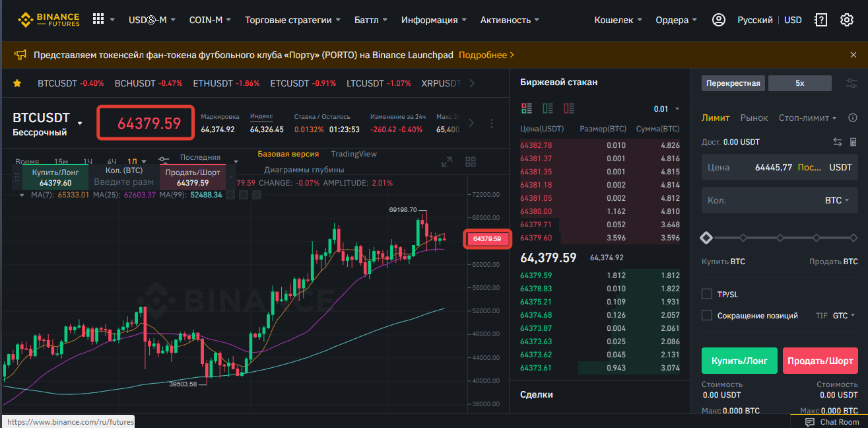Change language via Русский link
Image resolution: width=868 pixels, height=428 pixels.
tap(755, 20)
